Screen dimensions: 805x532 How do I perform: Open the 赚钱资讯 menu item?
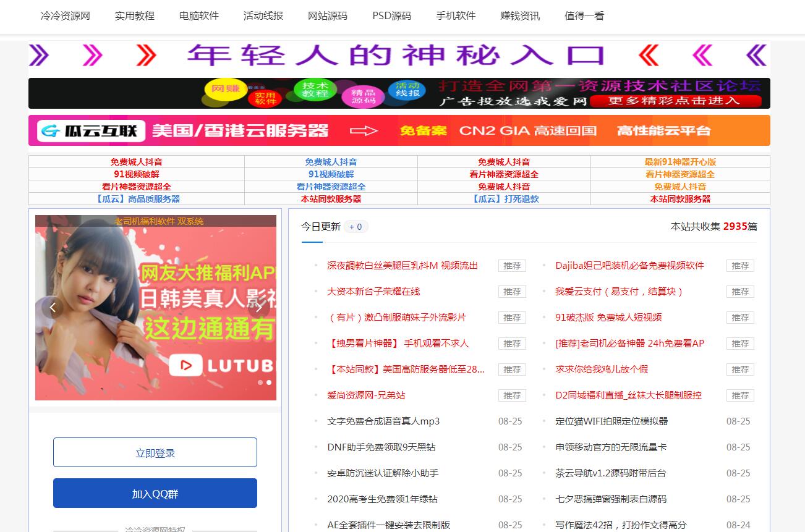[x=520, y=16]
